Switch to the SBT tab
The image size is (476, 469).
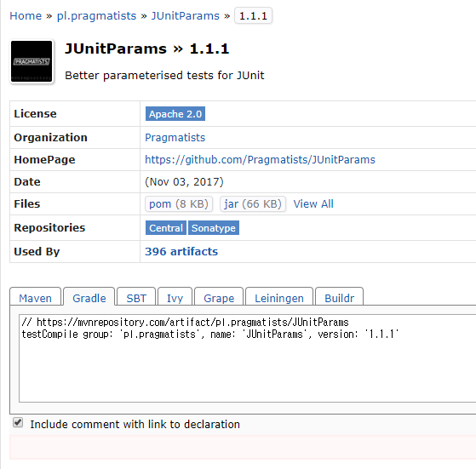coord(136,296)
